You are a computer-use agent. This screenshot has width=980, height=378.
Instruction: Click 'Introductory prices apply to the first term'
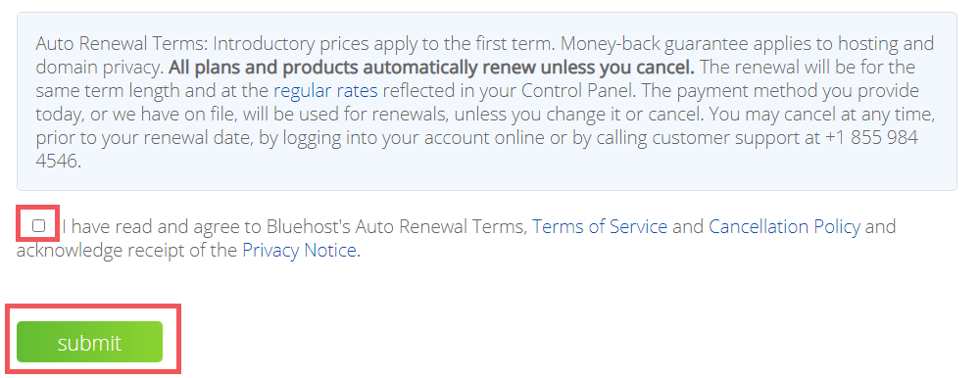point(384,44)
